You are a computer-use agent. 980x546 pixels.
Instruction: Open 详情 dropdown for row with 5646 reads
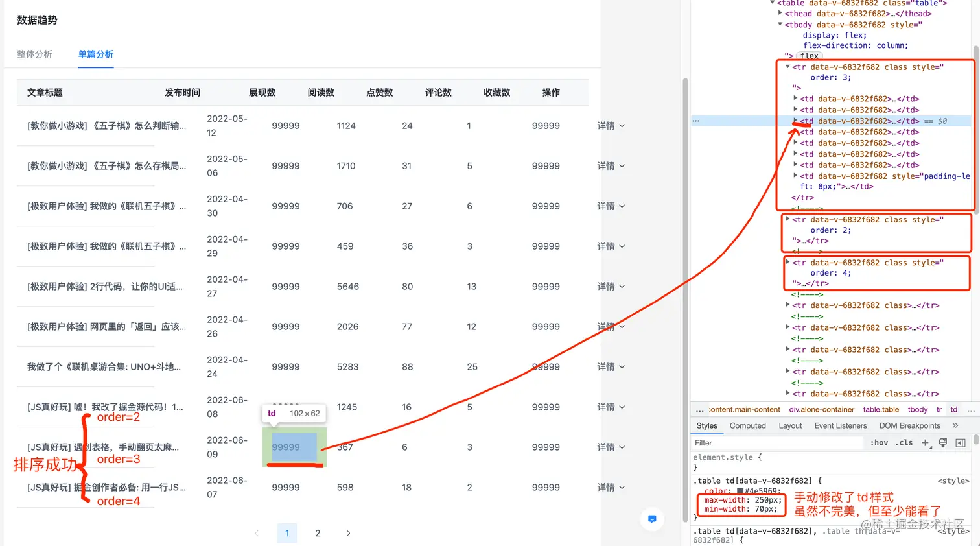click(611, 287)
